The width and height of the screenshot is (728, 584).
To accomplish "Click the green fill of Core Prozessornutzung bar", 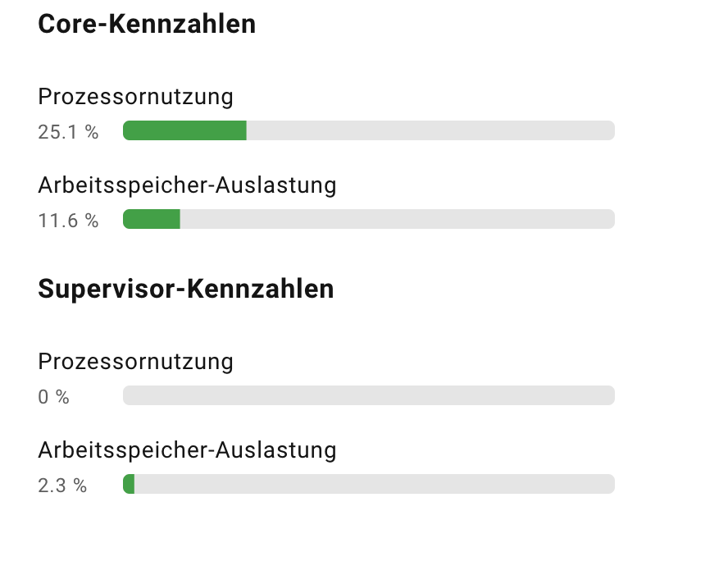I will pyautogui.click(x=184, y=130).
